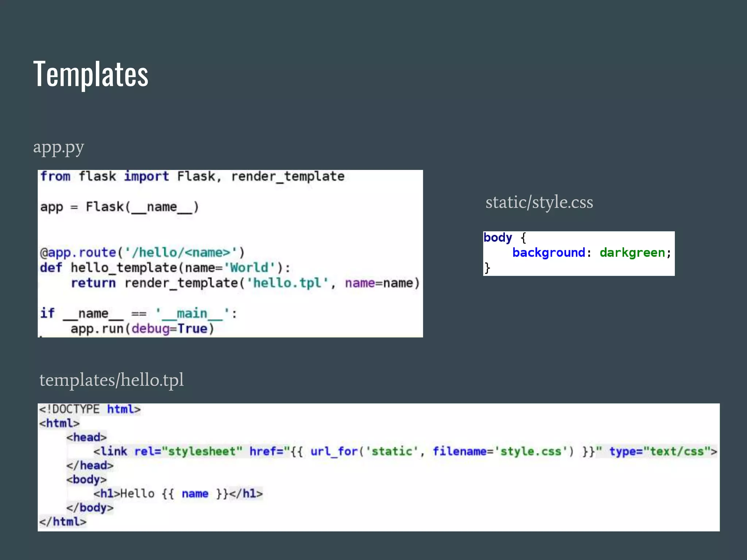Click the opening '<html>' tag
747x560 pixels.
coord(59,423)
